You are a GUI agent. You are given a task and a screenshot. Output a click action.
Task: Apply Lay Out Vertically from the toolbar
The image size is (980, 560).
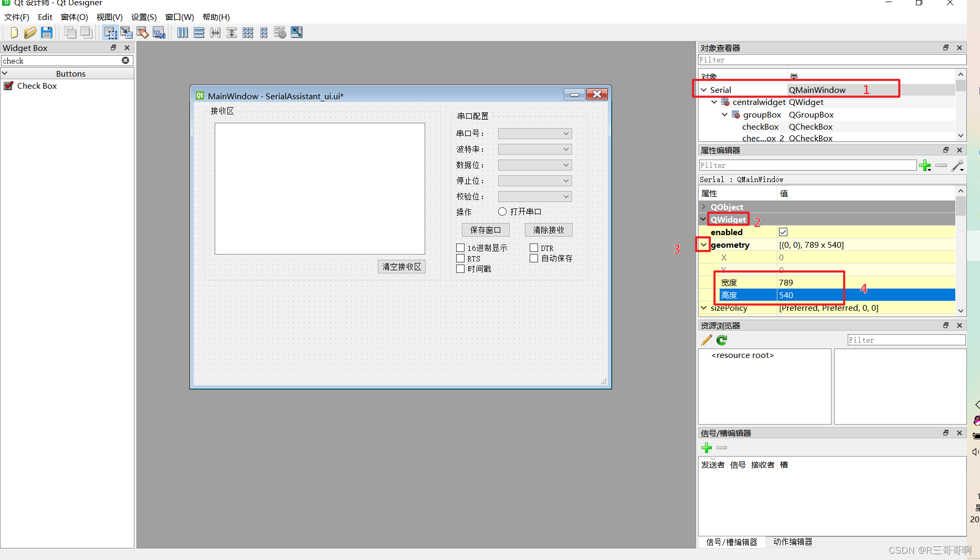coord(199,33)
